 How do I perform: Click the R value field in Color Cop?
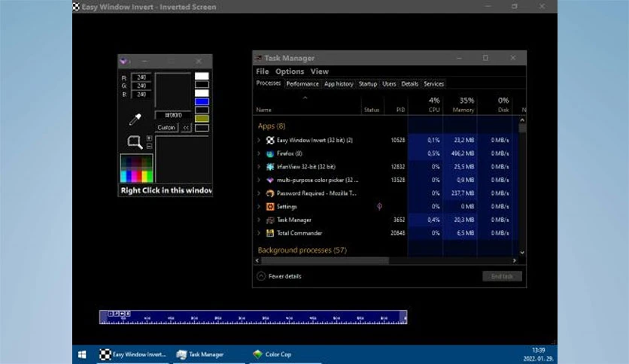pos(141,77)
